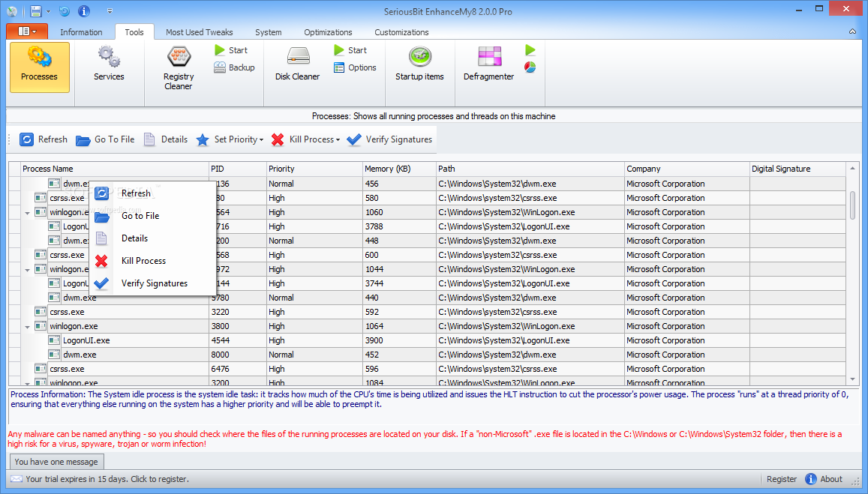Viewport: 868px width, 494px height.
Task: Open the Processes tool
Action: (x=39, y=67)
